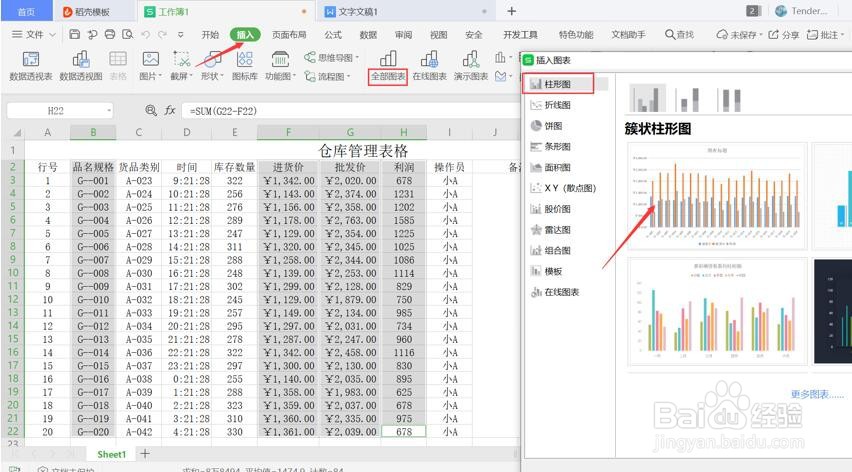Choose Pie chart (饼图) category
Viewport: 852px width, 472px height.
[x=553, y=126]
